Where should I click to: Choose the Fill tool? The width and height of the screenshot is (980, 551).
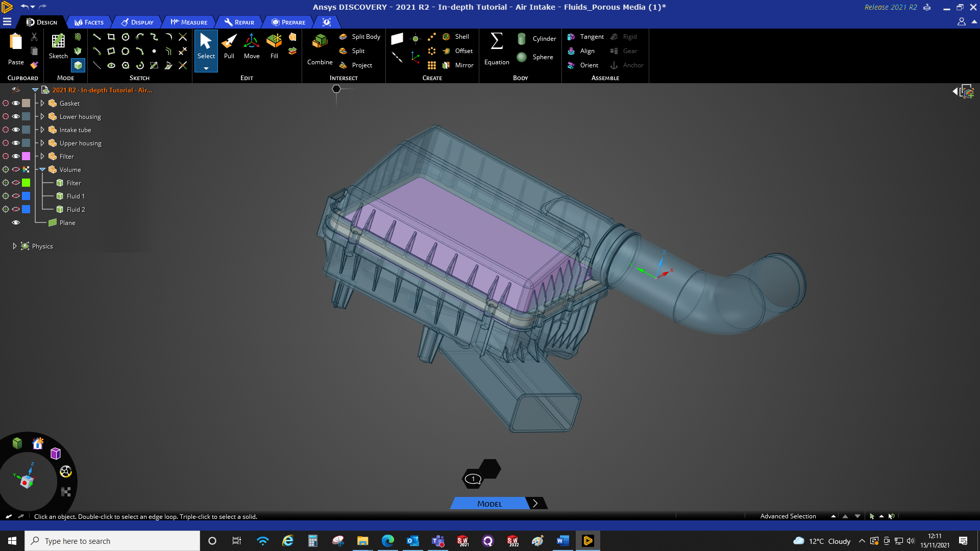click(274, 46)
